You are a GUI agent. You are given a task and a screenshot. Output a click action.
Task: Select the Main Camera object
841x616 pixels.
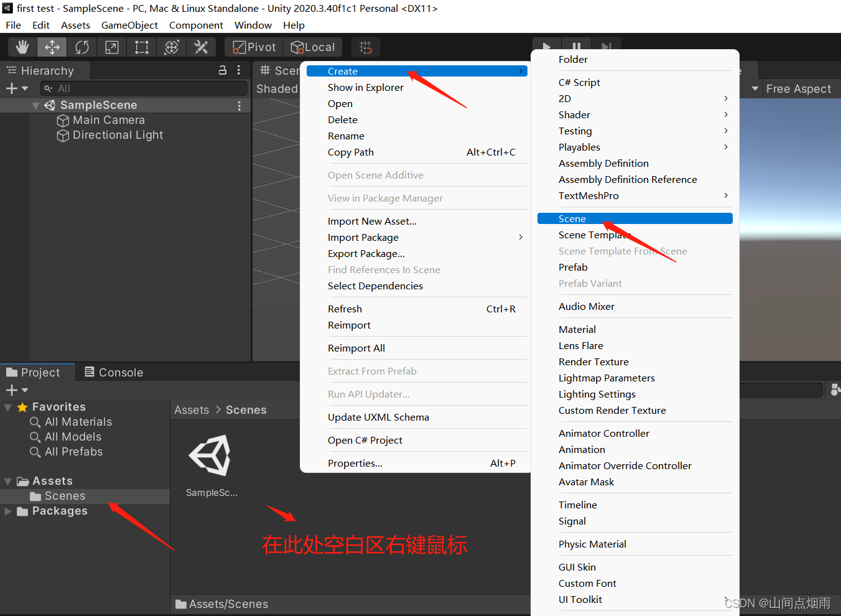coord(101,120)
